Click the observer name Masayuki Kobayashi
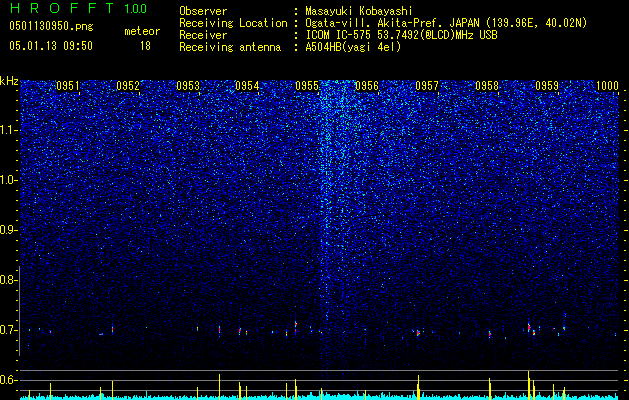Viewport: 629px width, 400px height. click(359, 11)
